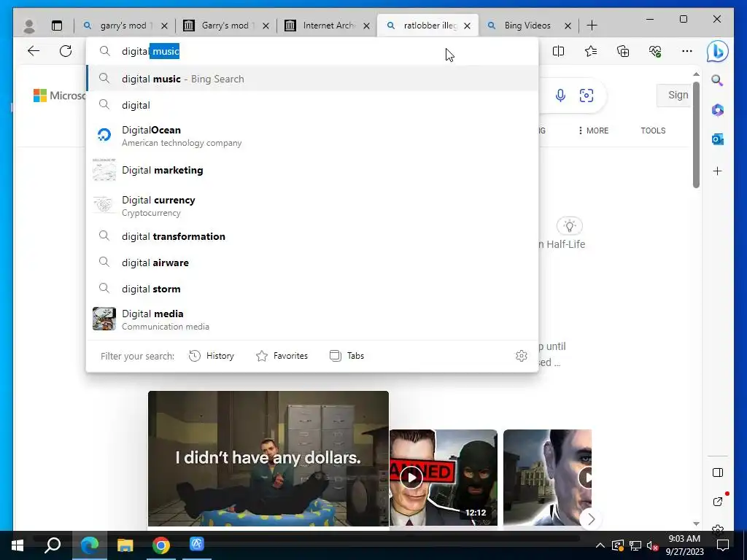The width and height of the screenshot is (747, 560).
Task: Open visual search camera icon
Action: (587, 96)
